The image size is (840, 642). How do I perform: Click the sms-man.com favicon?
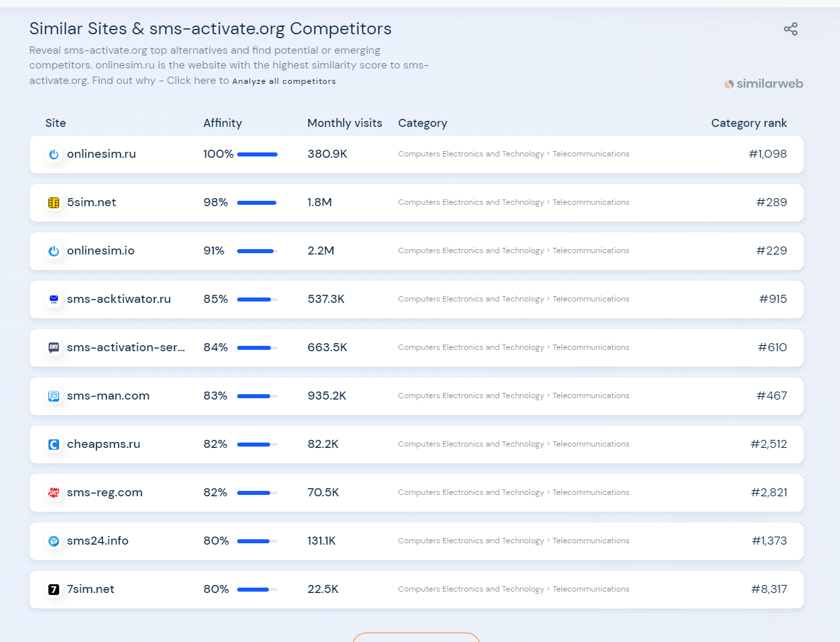click(x=54, y=396)
